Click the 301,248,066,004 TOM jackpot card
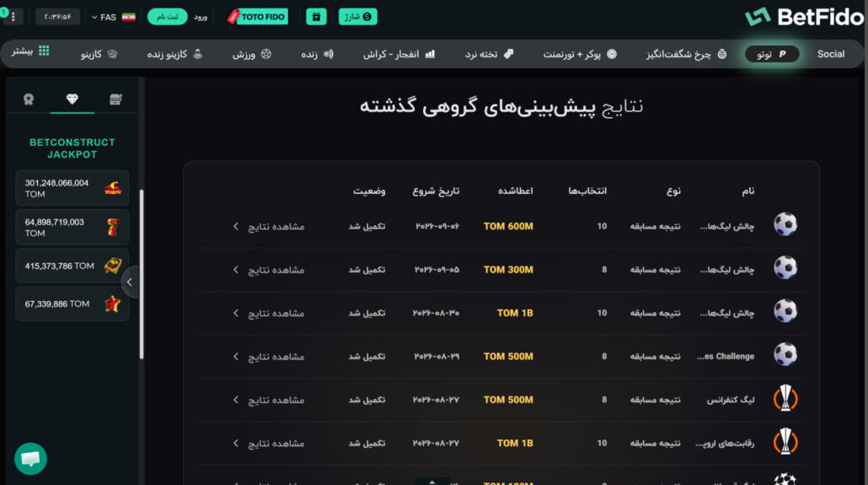 point(72,188)
